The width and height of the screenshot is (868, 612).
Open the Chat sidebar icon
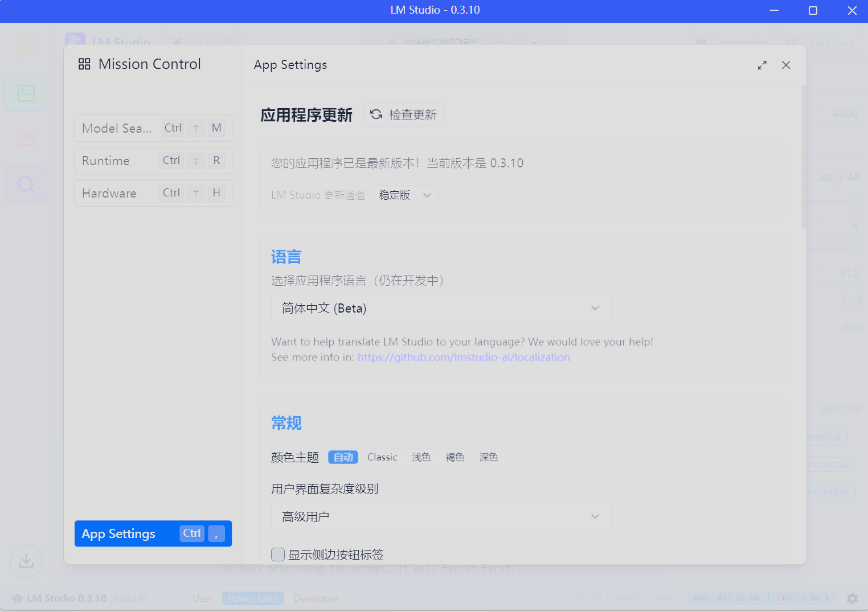click(26, 48)
